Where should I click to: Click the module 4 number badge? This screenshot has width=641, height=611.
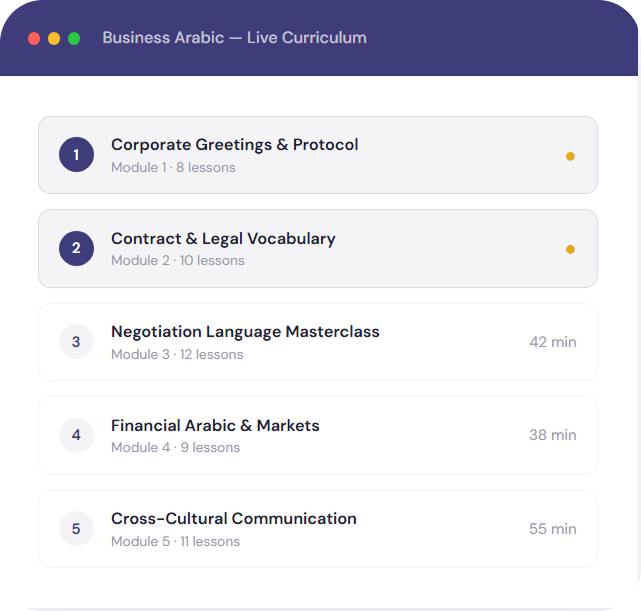[x=76, y=435]
